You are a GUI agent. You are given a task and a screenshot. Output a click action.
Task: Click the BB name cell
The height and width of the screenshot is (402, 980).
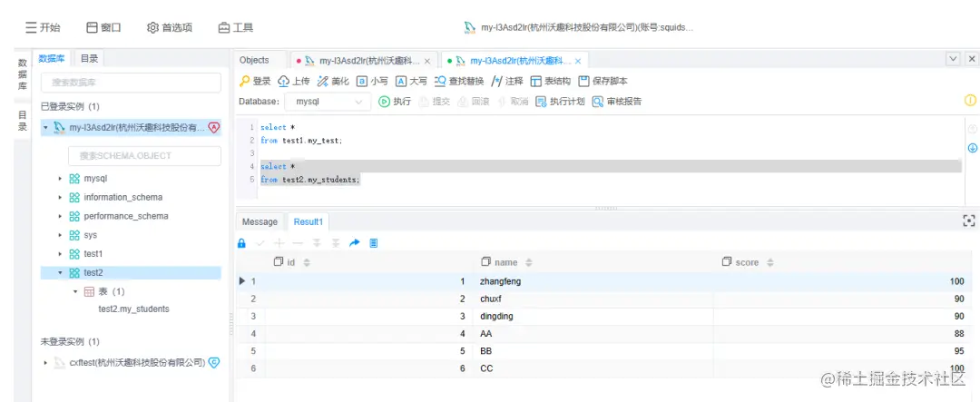(593, 351)
